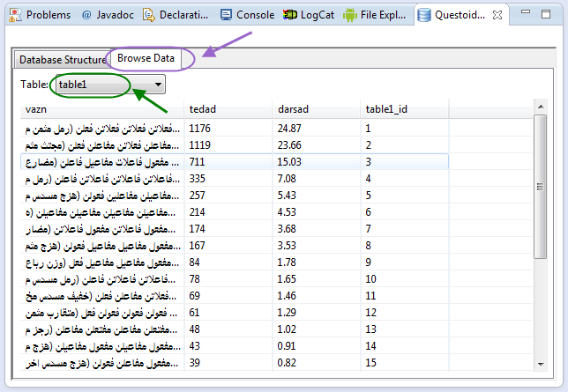Select table1_id cell 10
This screenshot has height=392, width=568.
405,279
